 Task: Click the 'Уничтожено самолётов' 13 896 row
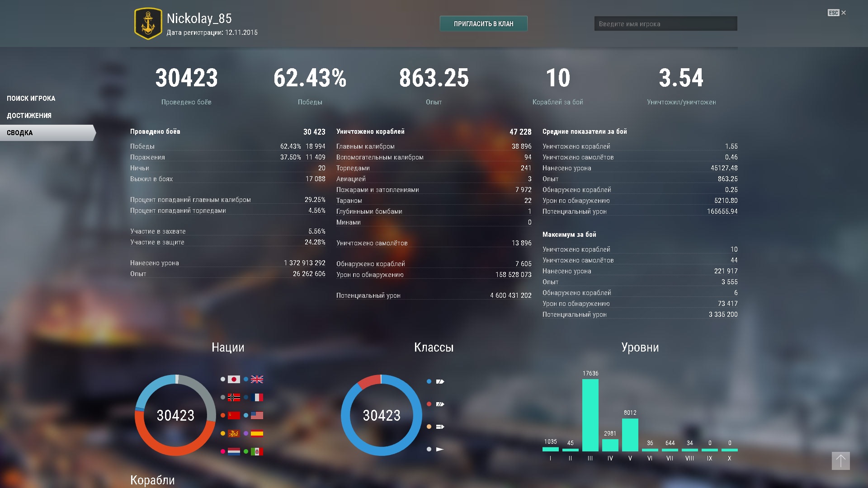434,243
